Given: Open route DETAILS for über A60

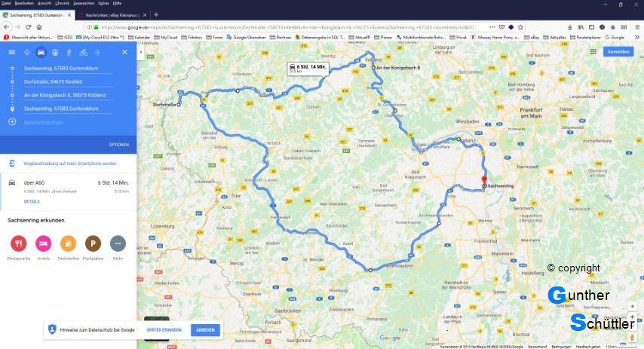Looking at the screenshot, I should pyautogui.click(x=32, y=201).
